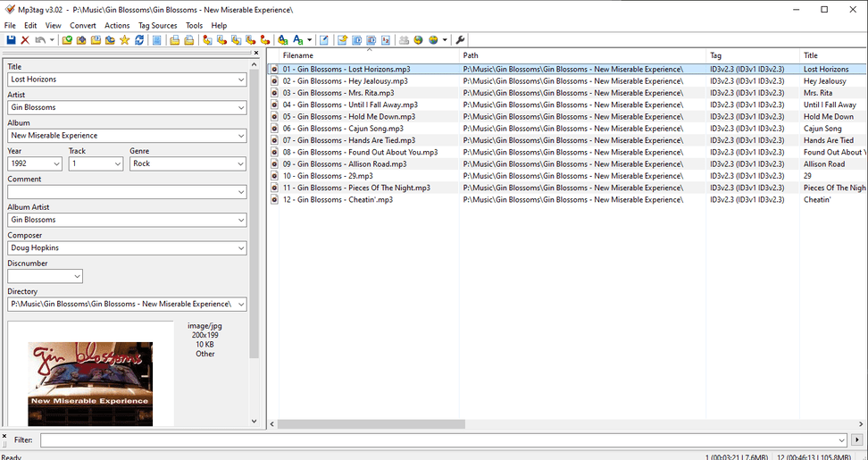Open the Undo history dropdown arrow

[x=52, y=40]
